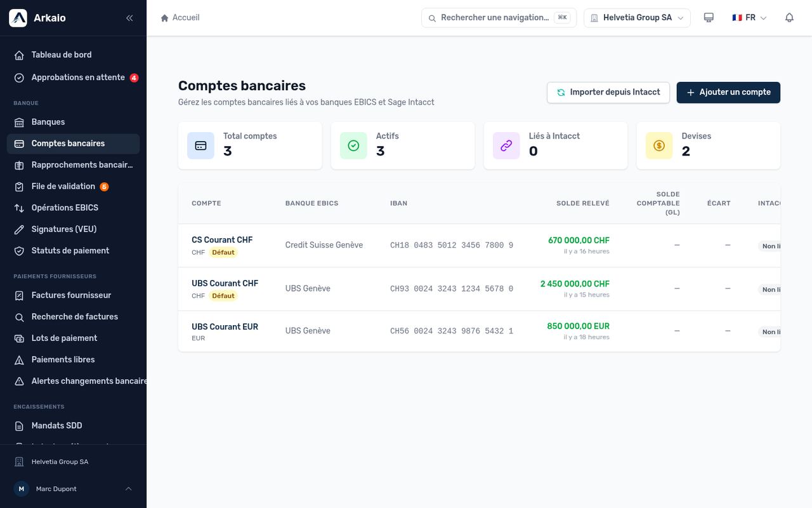Screen dimensions: 812x508
Task: Click the Paiements libres triangle icon
Action: [19, 360]
